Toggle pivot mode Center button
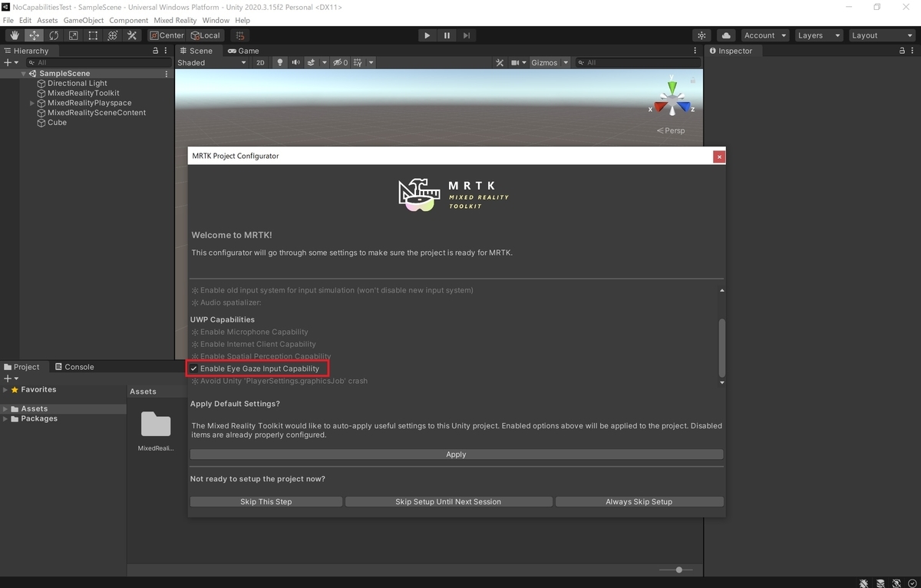 tap(167, 35)
